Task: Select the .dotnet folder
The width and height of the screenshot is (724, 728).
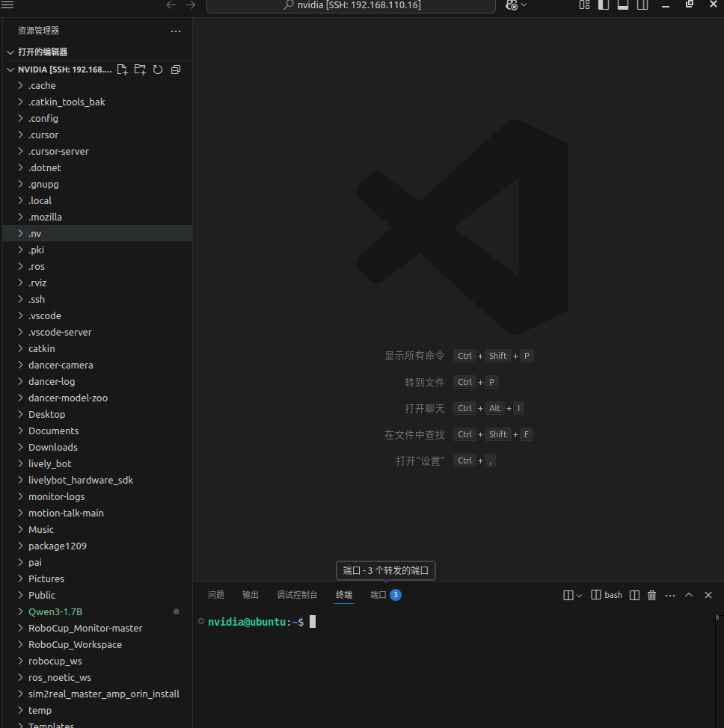Action: tap(97, 167)
